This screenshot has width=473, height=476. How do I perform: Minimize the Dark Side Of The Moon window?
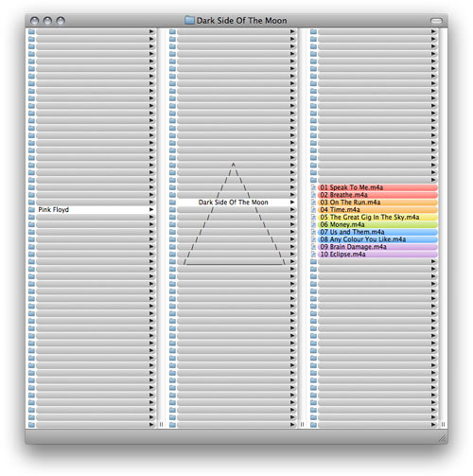[47, 21]
